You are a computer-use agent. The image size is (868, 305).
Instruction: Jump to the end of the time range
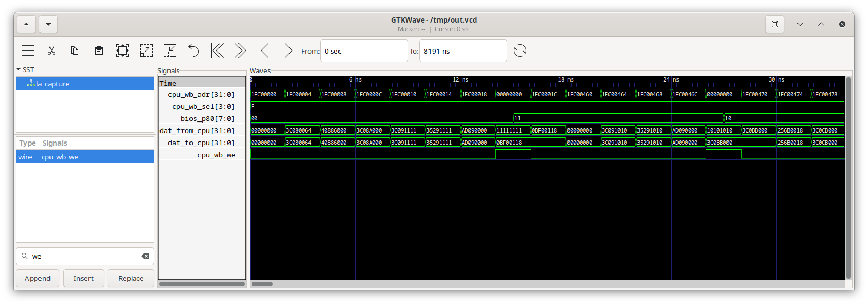click(241, 50)
